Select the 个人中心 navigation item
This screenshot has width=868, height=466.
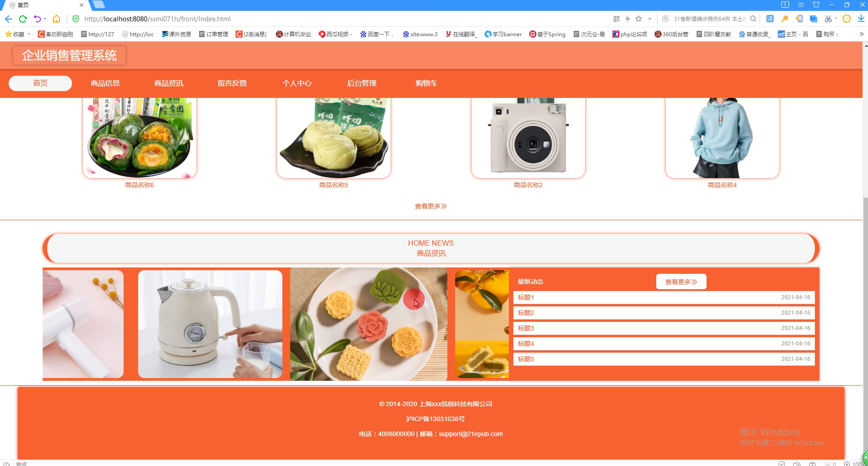tap(297, 83)
